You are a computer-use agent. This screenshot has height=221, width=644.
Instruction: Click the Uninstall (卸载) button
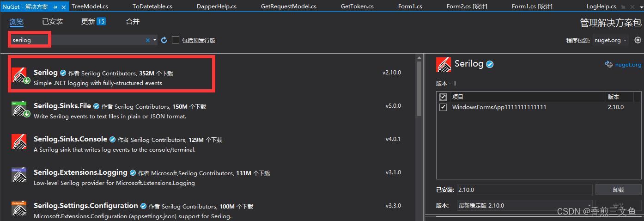(x=618, y=190)
